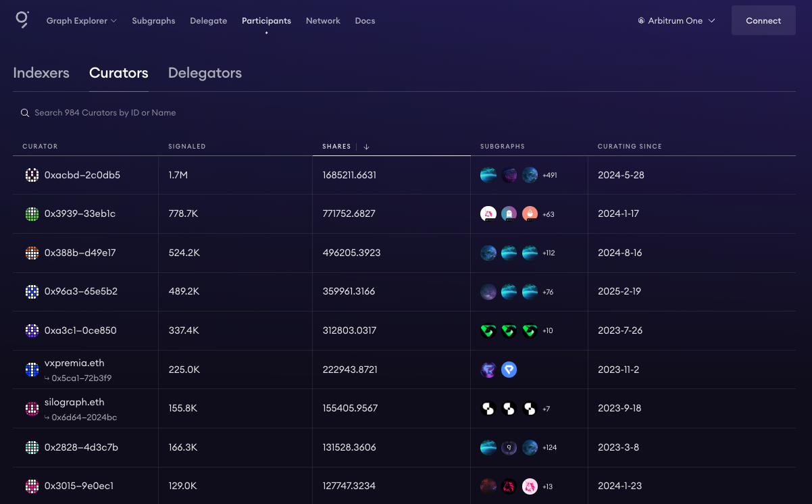
Task: Click the Shares sort arrow
Action: (366, 147)
